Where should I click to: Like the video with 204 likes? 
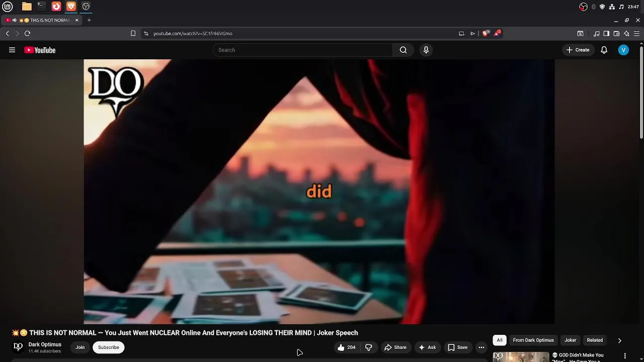click(347, 347)
